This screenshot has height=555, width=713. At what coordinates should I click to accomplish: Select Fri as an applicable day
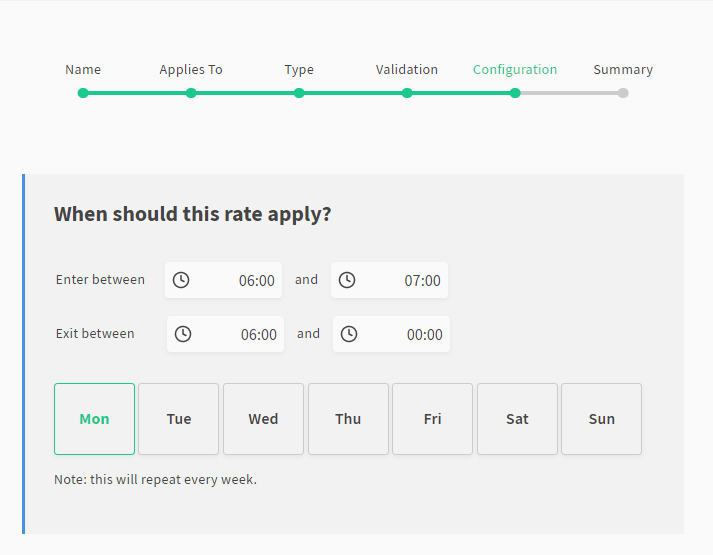tap(432, 419)
